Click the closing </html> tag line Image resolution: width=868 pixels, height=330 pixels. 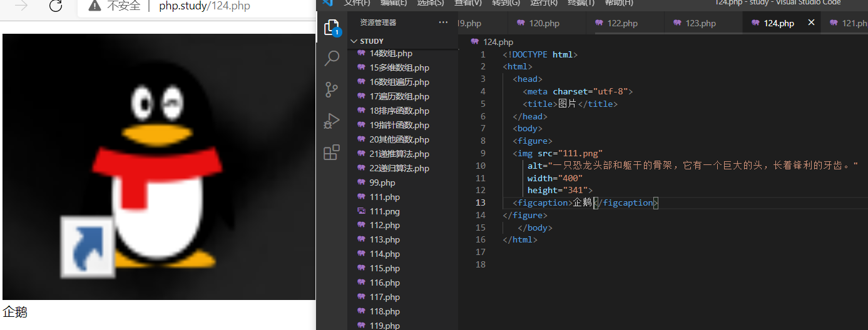pos(520,239)
